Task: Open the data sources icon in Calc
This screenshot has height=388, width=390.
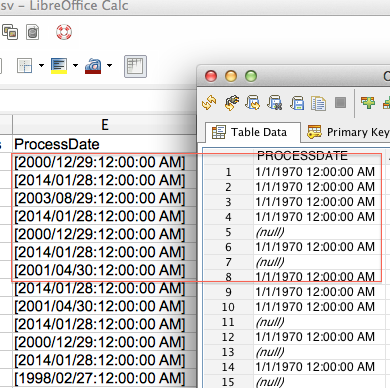Action: (x=33, y=32)
